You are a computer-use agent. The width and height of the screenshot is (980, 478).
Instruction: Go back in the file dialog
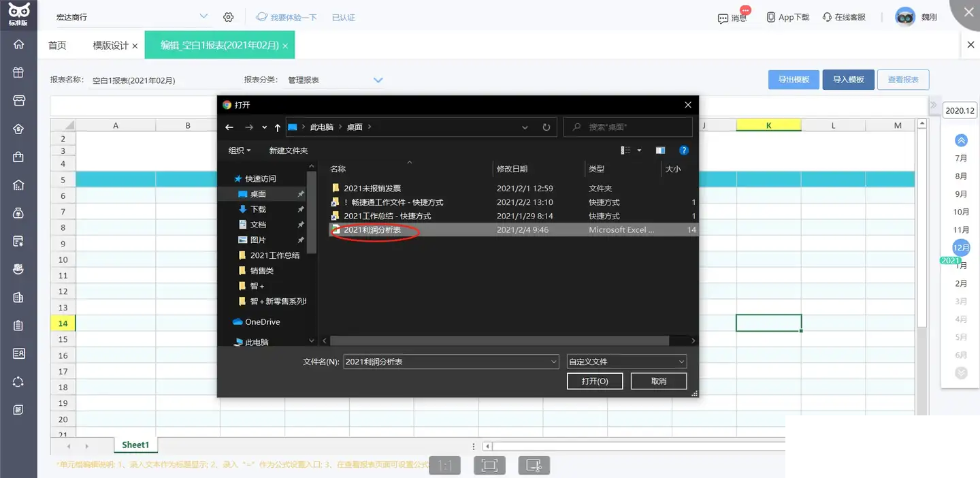[x=229, y=127]
